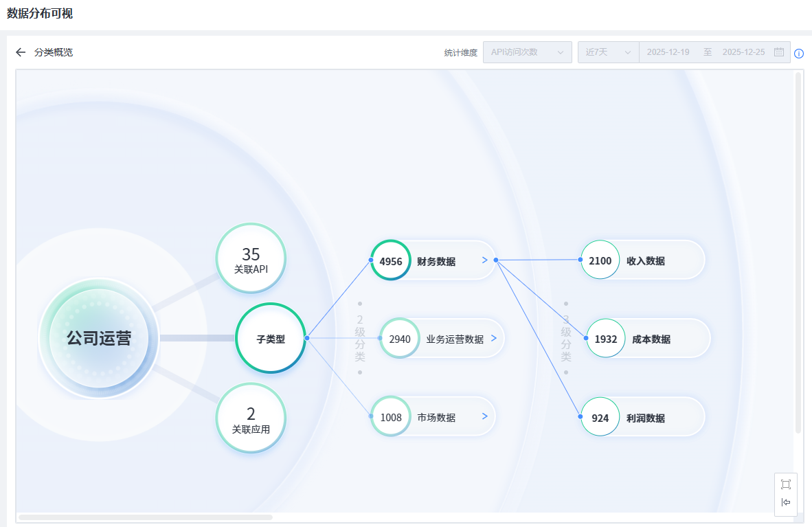Click the 公司运营 central node
This screenshot has height=527, width=812.
tap(99, 338)
